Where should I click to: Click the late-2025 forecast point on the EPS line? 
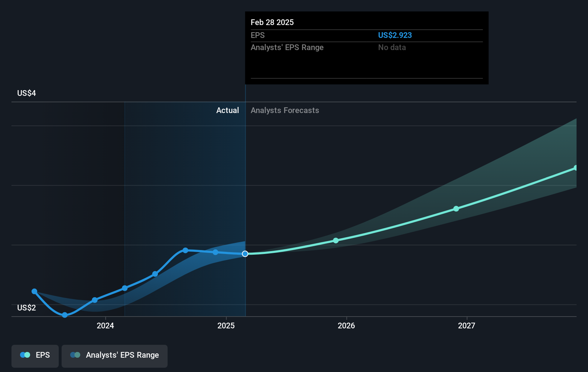click(x=336, y=240)
